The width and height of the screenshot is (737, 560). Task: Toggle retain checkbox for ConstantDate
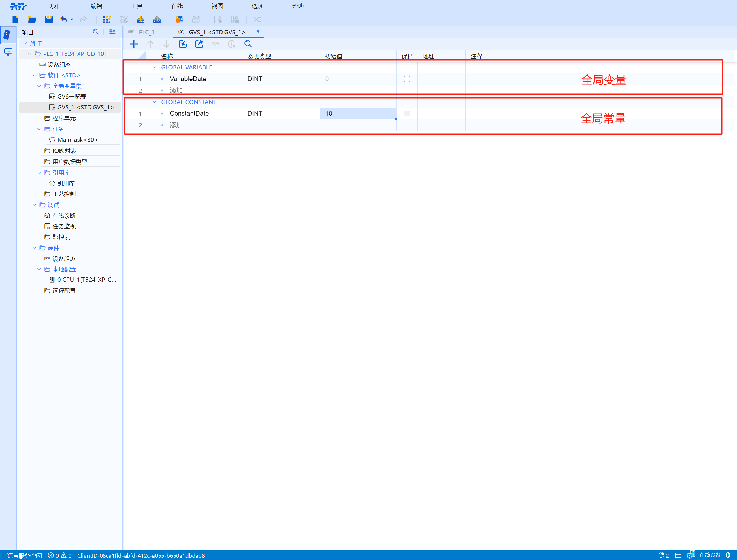(407, 114)
